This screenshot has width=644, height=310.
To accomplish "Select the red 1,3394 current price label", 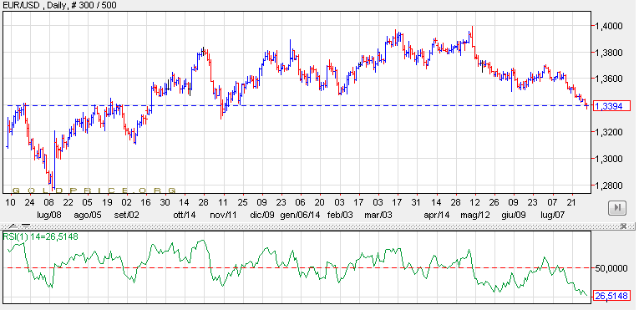I will [x=612, y=106].
